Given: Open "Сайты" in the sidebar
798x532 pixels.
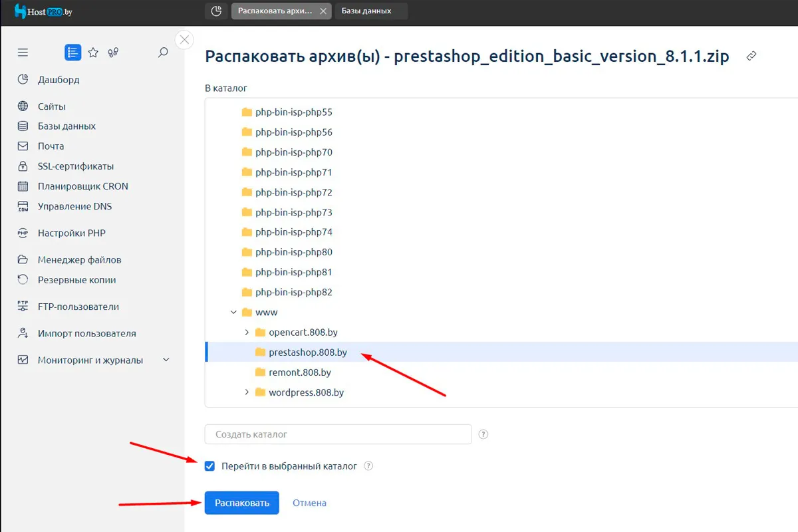Looking at the screenshot, I should pyautogui.click(x=51, y=106).
